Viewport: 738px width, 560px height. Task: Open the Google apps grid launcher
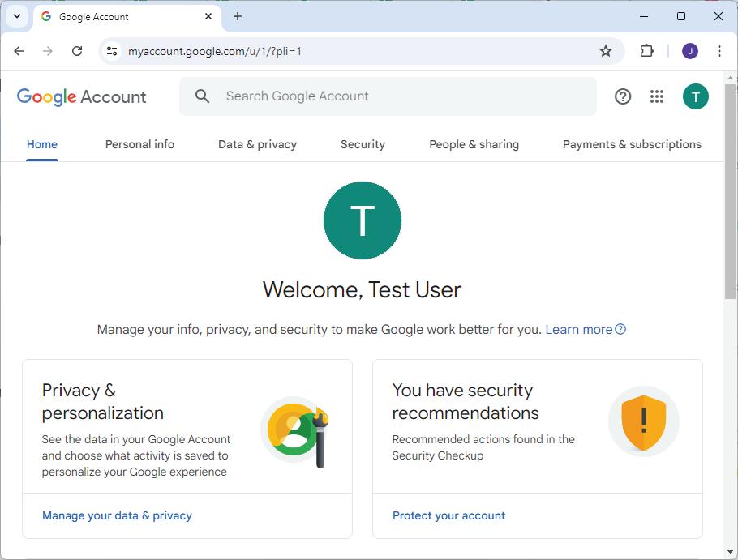[657, 96]
